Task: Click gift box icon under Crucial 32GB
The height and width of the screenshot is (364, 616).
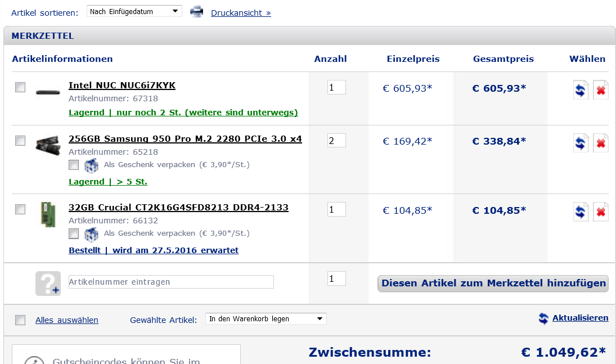Action: click(91, 234)
